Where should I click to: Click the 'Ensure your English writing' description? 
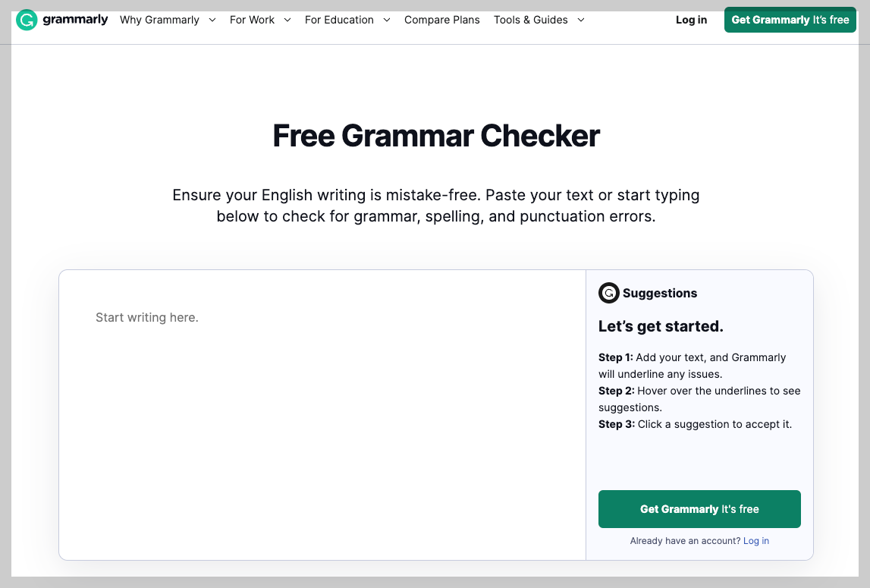coord(435,206)
